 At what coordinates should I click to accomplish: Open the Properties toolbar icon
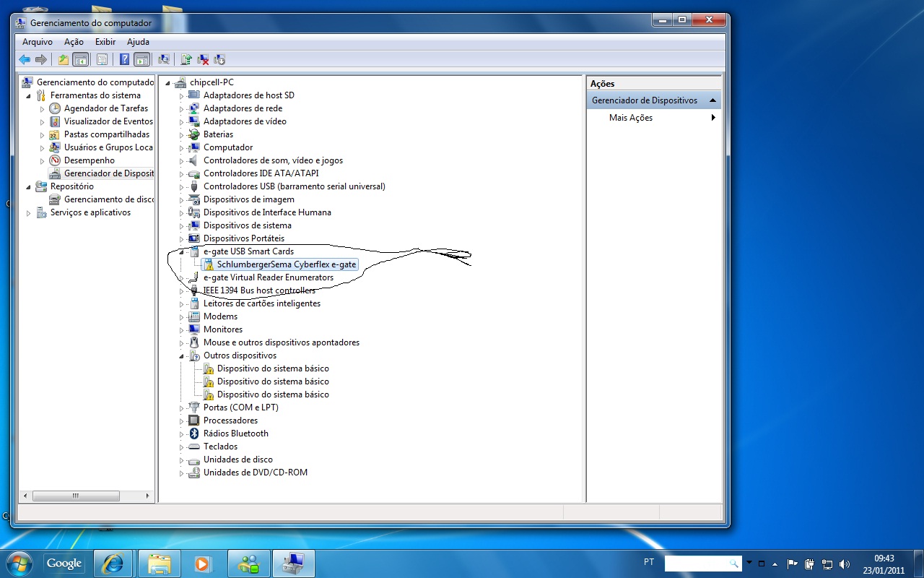(102, 59)
